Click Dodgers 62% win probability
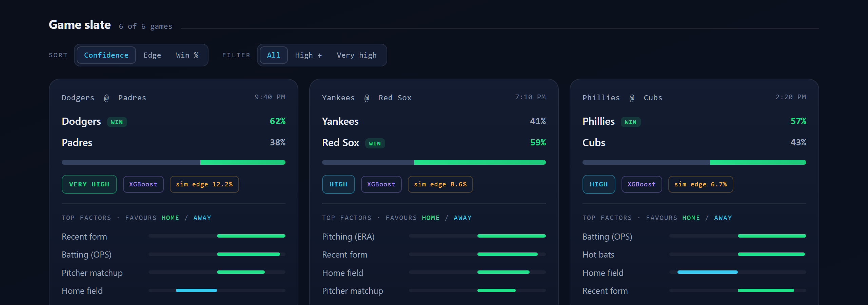 (278, 121)
